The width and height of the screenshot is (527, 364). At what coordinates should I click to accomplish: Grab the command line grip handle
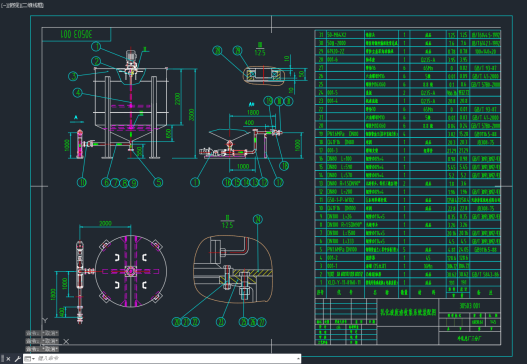2,359
